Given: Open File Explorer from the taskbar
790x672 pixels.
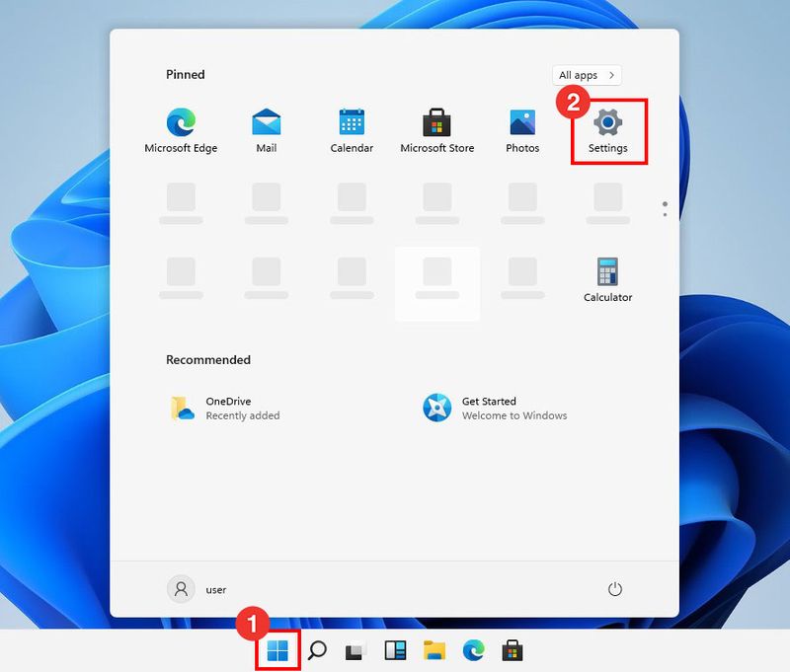Looking at the screenshot, I should coord(434,651).
